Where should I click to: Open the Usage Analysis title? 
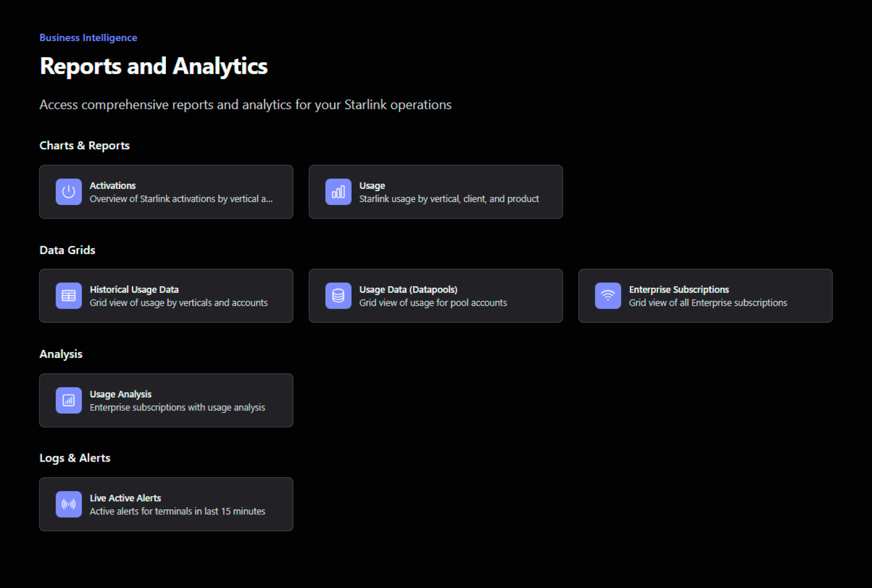pos(120,394)
